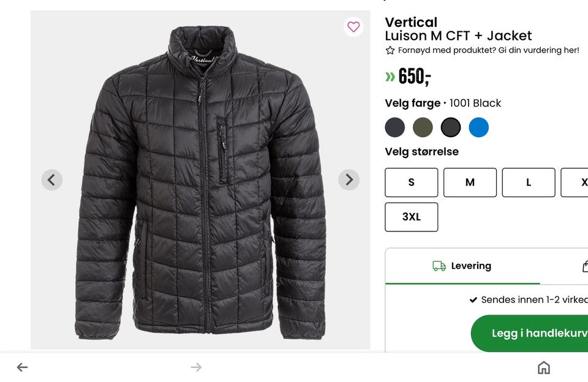Go forward with browser forward arrow
Viewport: 588px width, 382px height.
pyautogui.click(x=196, y=367)
